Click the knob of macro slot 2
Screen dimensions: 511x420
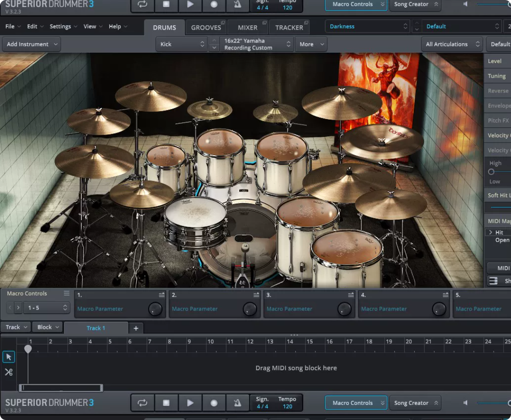point(250,309)
